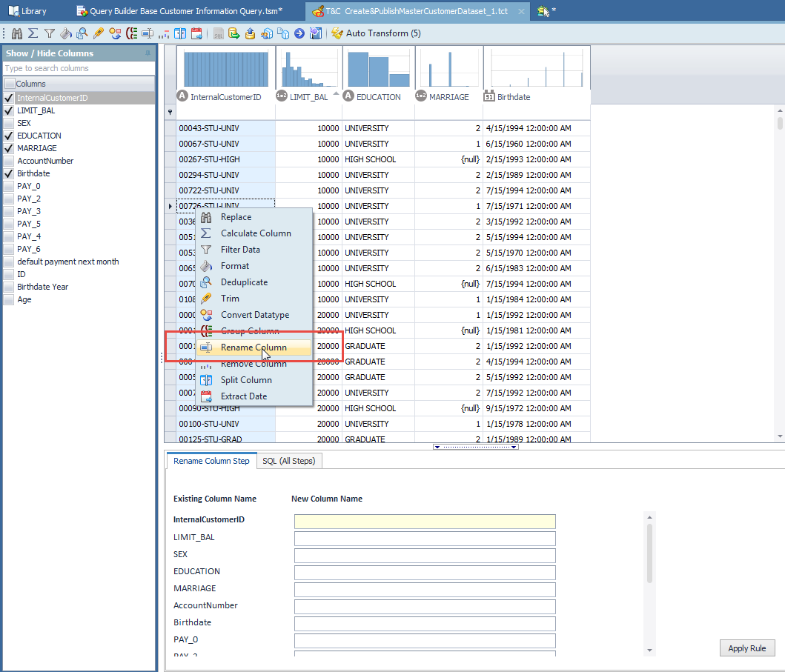Click the LIMIT_BAL sort arrow indicator

[x=336, y=93]
